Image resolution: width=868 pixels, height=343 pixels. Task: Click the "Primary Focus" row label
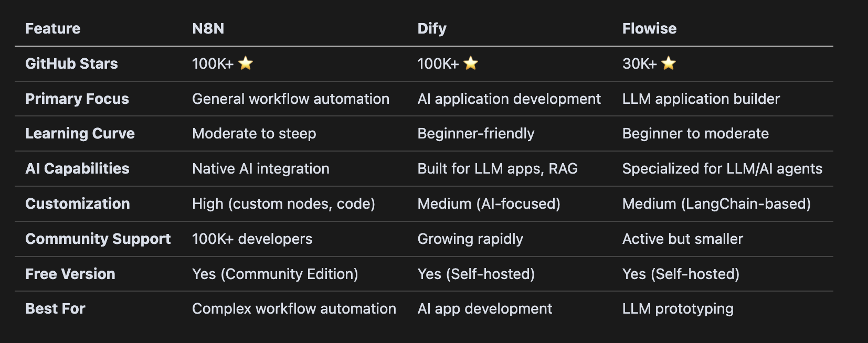(x=77, y=99)
